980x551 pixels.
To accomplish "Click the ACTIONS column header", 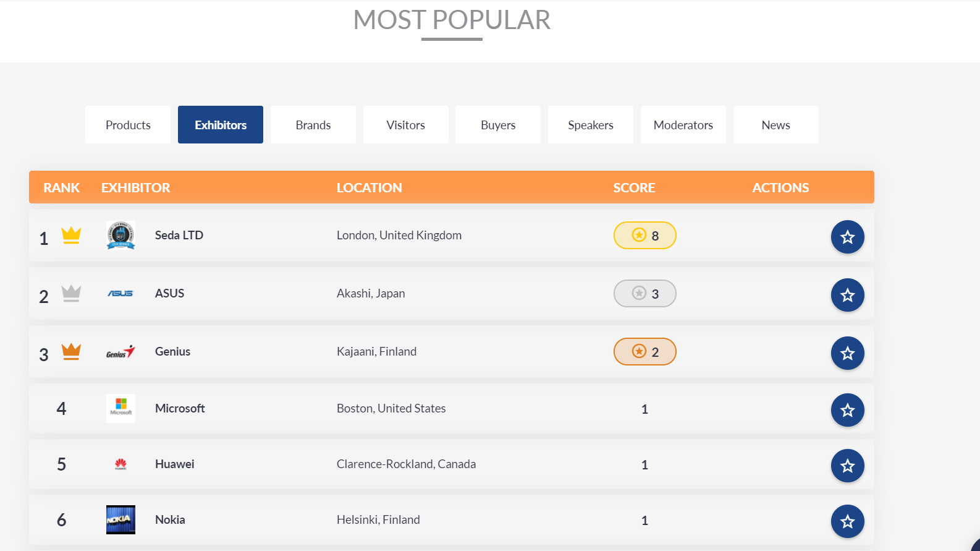I will tap(780, 187).
